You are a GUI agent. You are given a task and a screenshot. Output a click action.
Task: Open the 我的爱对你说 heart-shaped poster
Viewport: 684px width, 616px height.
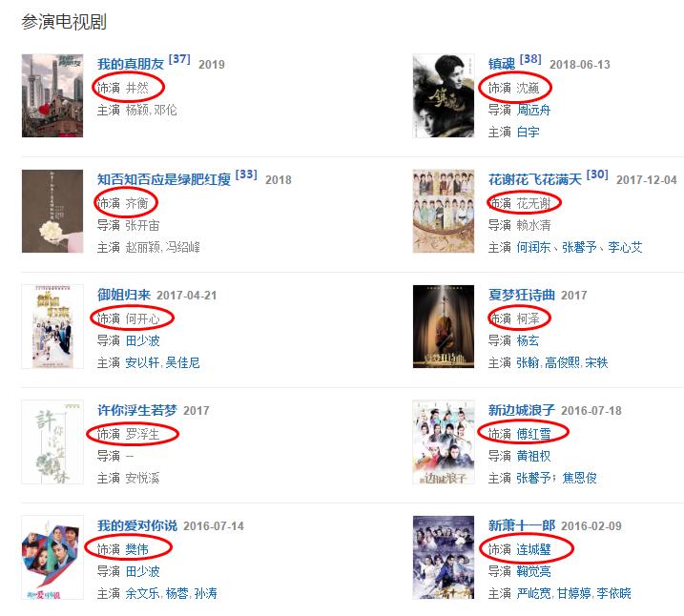[x=52, y=557]
